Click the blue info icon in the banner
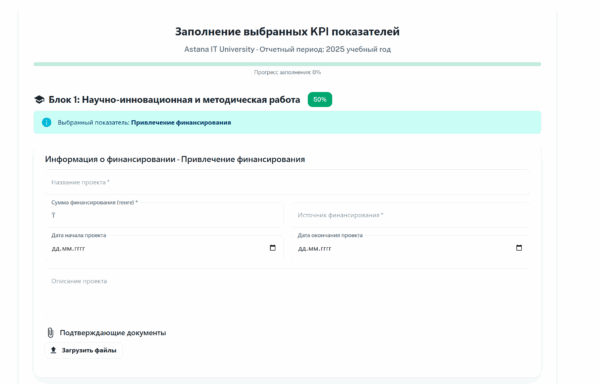 tap(47, 122)
